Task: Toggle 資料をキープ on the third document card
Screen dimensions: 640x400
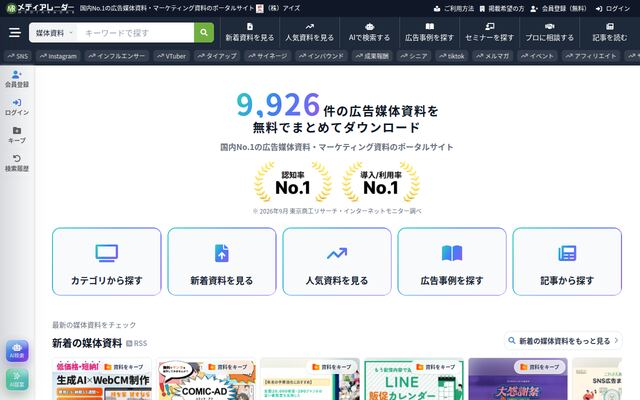Action: tap(332, 367)
